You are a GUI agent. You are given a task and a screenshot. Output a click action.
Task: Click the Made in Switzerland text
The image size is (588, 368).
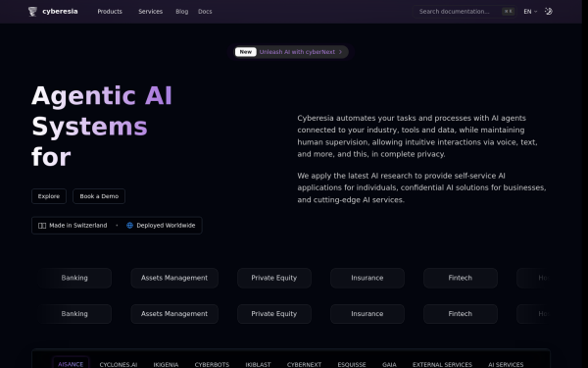(x=78, y=226)
